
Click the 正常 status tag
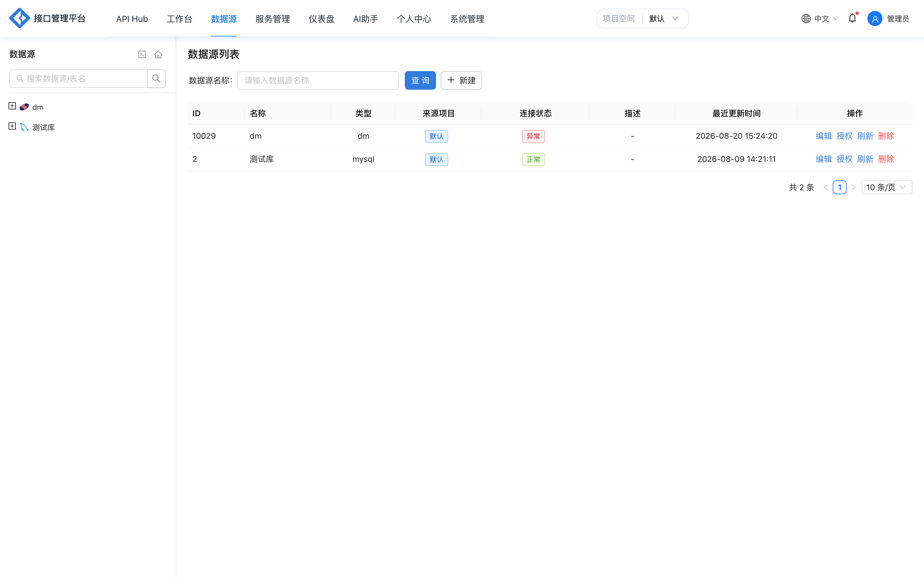(533, 160)
